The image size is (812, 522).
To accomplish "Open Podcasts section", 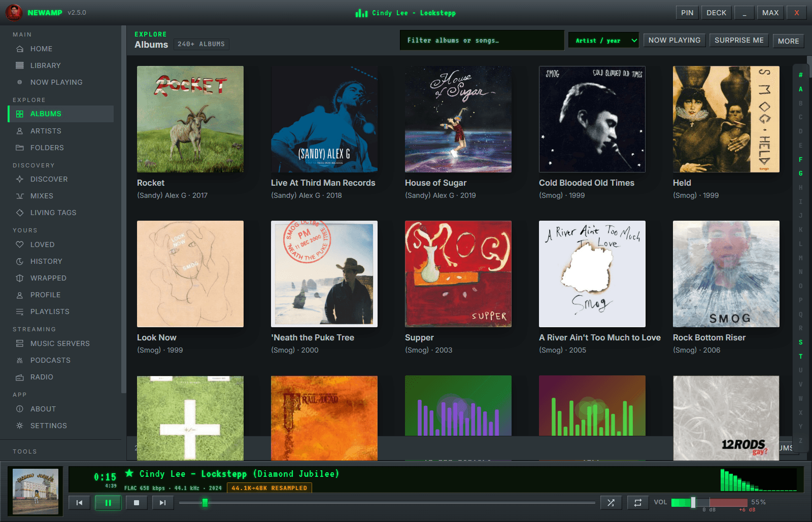I will pos(60,360).
